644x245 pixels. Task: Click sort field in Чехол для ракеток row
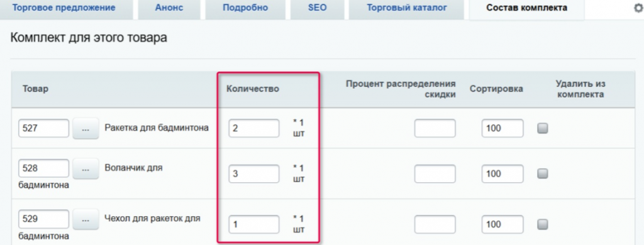[502, 224]
